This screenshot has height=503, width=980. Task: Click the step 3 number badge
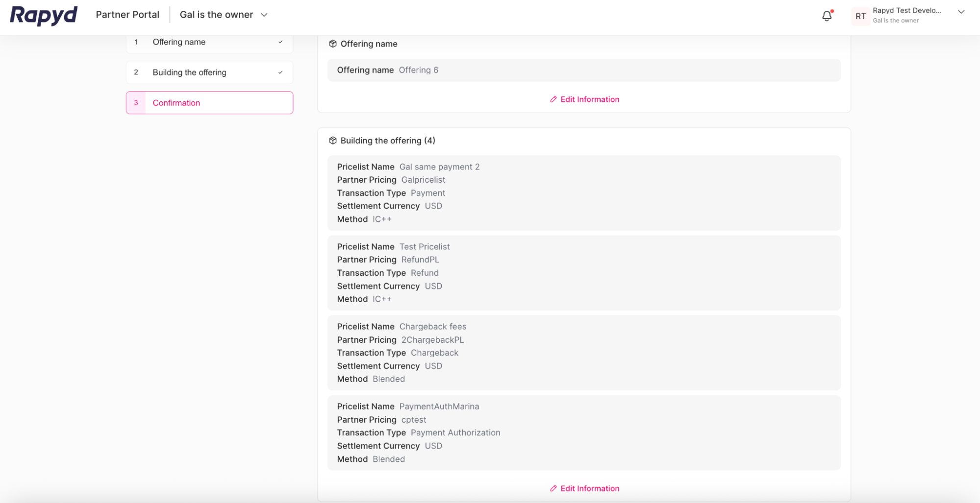[136, 103]
